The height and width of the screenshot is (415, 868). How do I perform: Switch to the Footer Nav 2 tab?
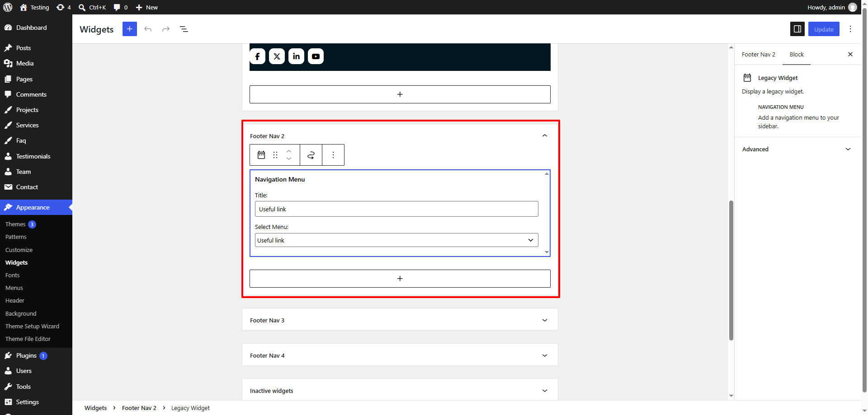(x=759, y=54)
